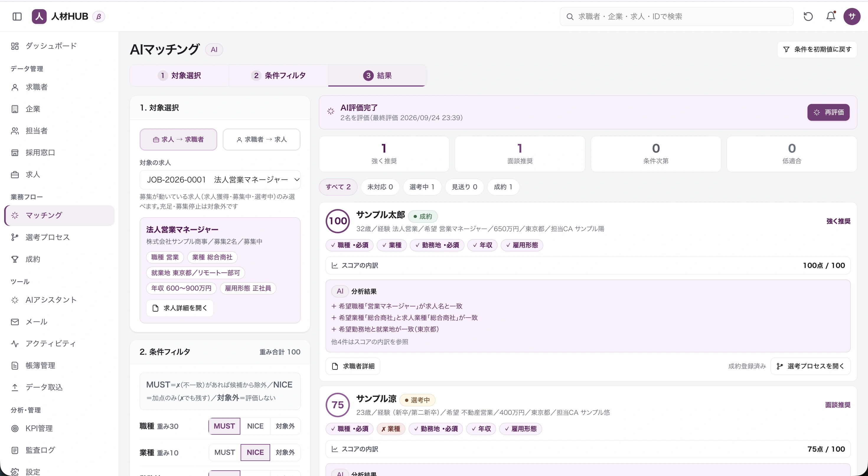
Task: Open the notifications bell
Action: click(831, 17)
